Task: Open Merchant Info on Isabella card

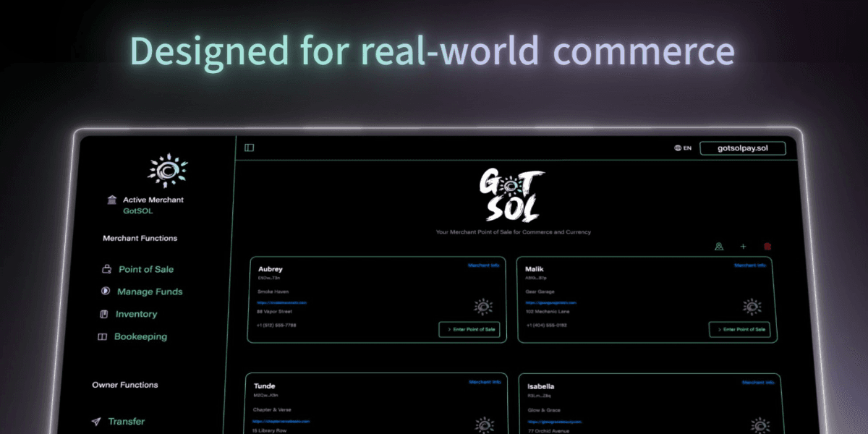Action: point(757,382)
